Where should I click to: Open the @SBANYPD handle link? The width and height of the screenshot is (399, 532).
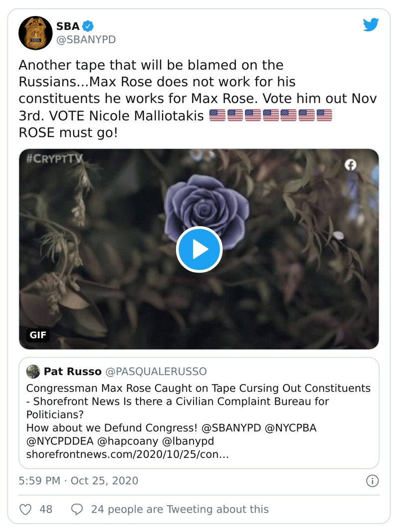click(86, 40)
